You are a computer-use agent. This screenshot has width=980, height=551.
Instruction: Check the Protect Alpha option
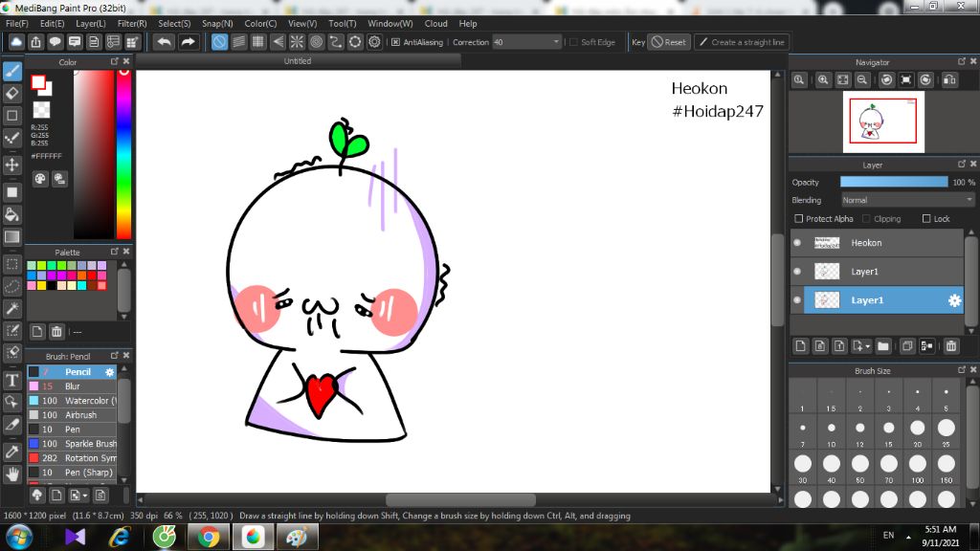click(799, 219)
